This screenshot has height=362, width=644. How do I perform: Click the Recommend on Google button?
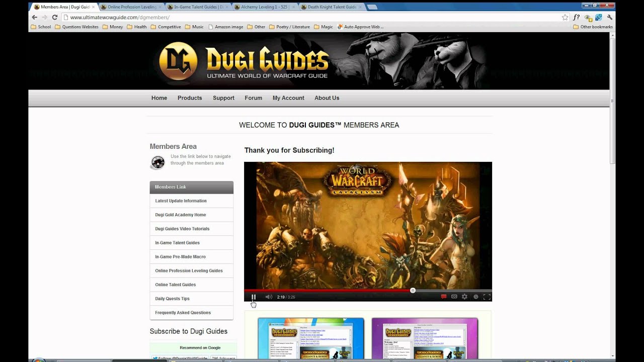200,347
